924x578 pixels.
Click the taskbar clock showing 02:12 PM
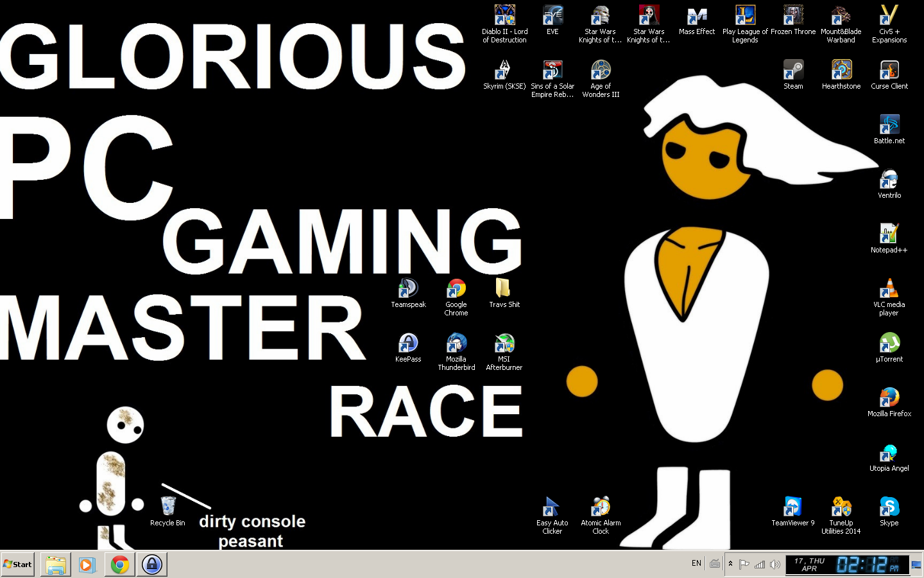click(x=847, y=565)
